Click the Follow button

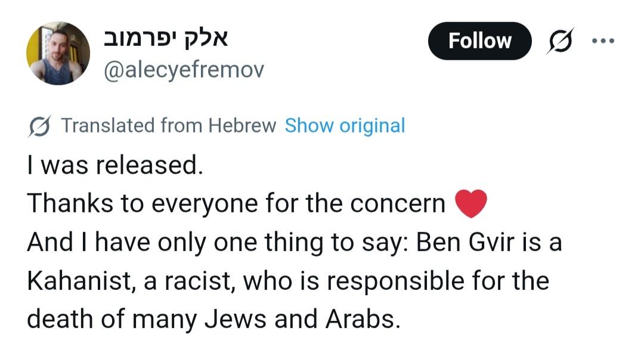[x=479, y=41]
